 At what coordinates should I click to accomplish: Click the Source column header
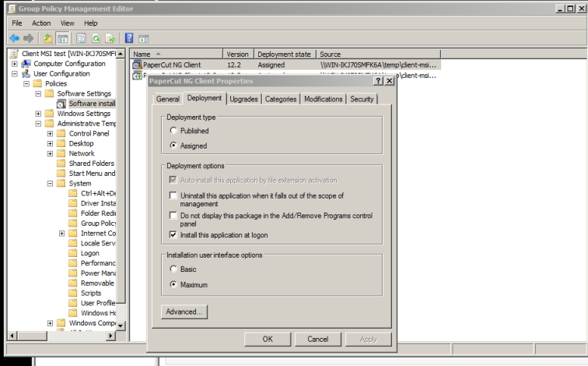378,54
